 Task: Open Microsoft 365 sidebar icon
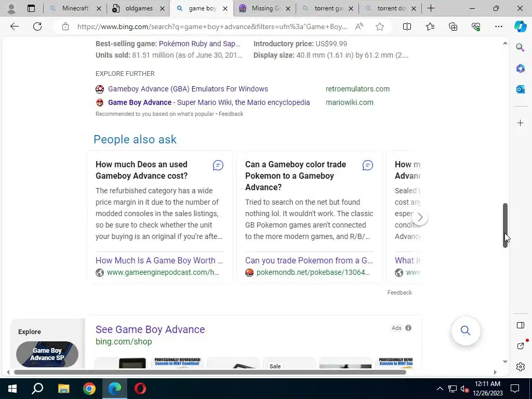[520, 68]
